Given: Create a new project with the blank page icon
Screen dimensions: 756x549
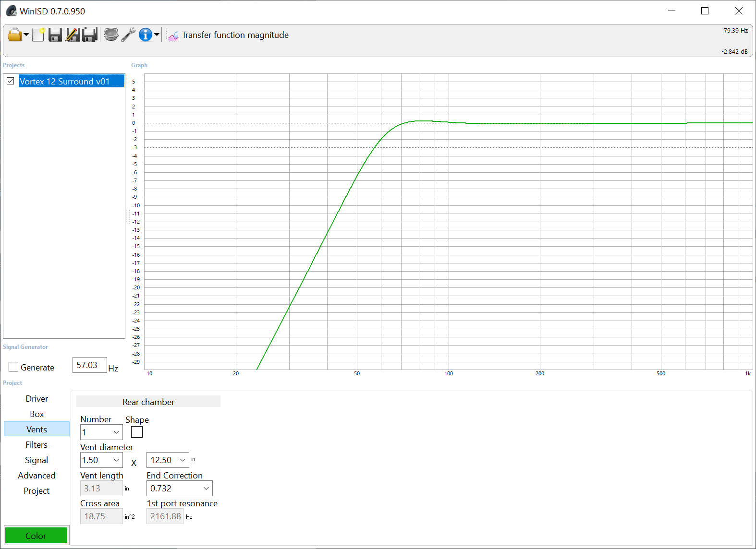Looking at the screenshot, I should coord(38,35).
